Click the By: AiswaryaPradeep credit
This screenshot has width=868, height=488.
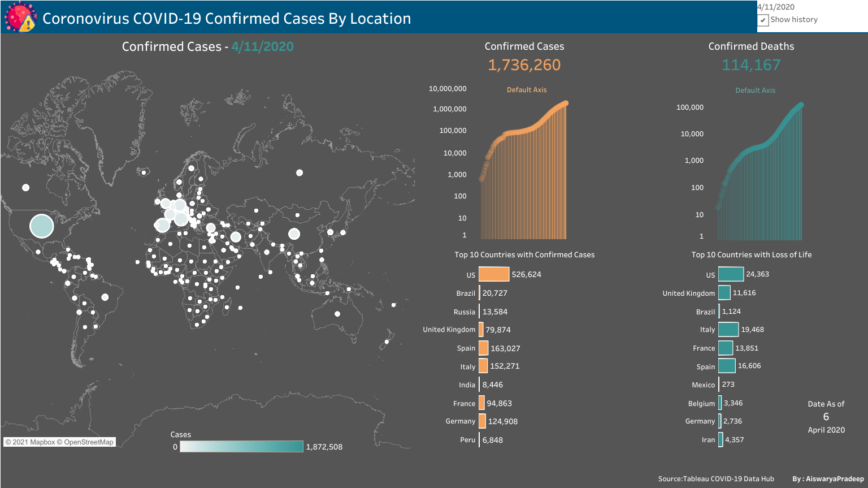828,479
